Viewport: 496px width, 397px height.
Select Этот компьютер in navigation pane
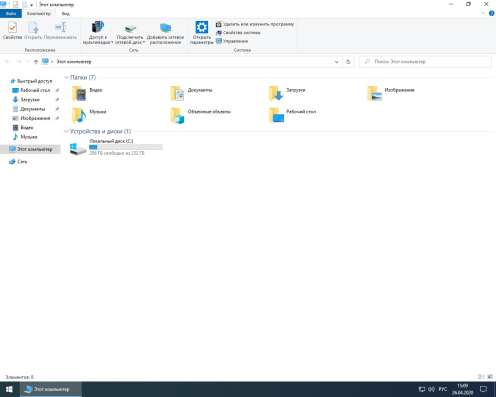click(x=31, y=149)
